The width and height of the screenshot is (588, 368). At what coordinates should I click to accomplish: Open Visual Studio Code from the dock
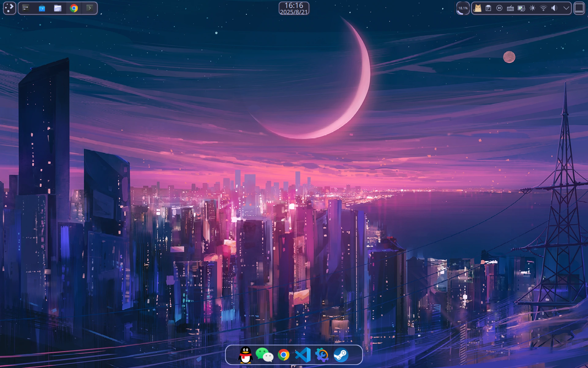(x=303, y=355)
